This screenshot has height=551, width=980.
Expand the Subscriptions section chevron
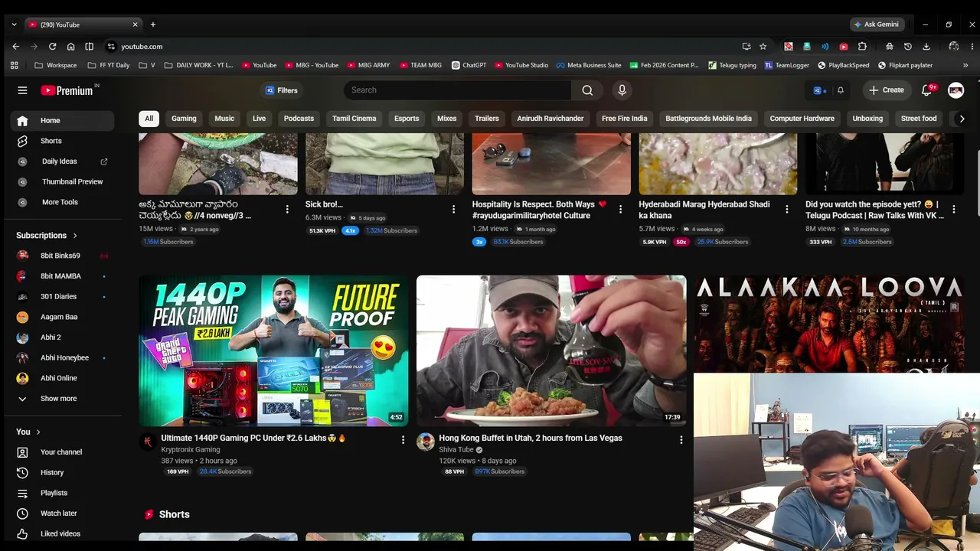[75, 236]
